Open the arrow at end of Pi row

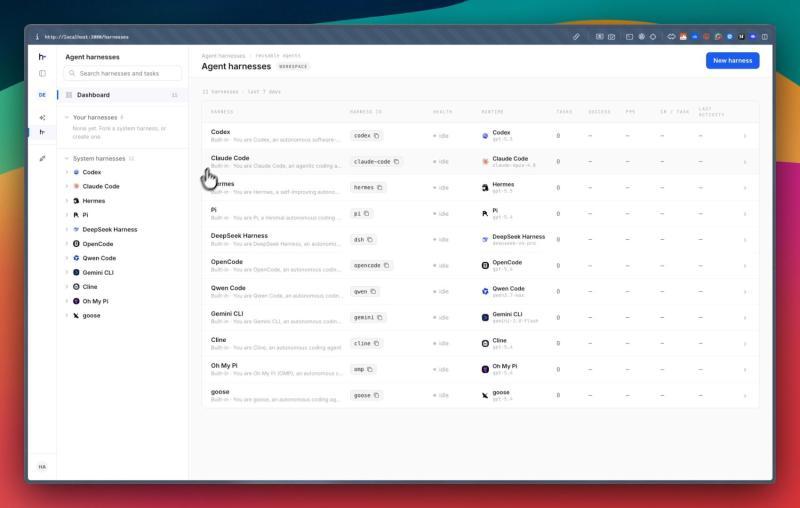(745, 214)
